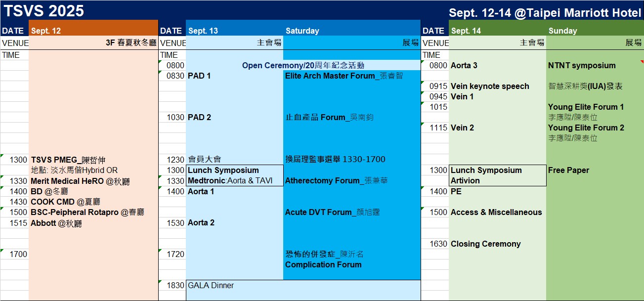Viewport: 644px width, 301px height.
Task: Select the Sept. 12 date header
Action: point(46,31)
